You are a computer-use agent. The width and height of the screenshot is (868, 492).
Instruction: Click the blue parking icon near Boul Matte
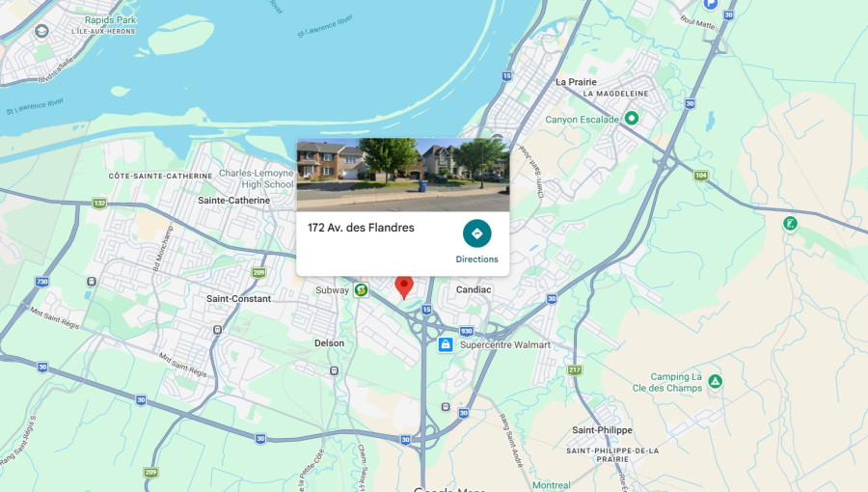click(710, 4)
